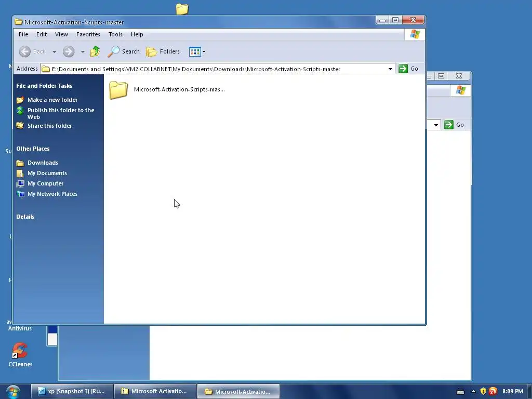Go to Downloads in Other Places
The height and width of the screenshot is (399, 532).
tap(43, 163)
